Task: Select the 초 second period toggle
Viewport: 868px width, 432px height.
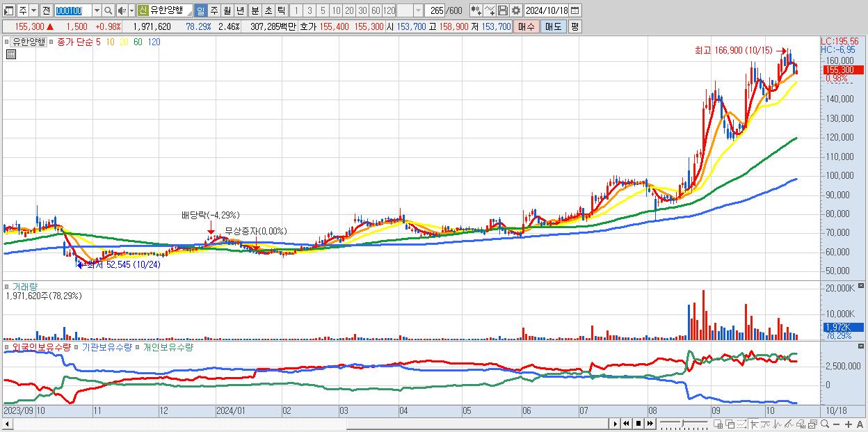Action: pyautogui.click(x=268, y=10)
